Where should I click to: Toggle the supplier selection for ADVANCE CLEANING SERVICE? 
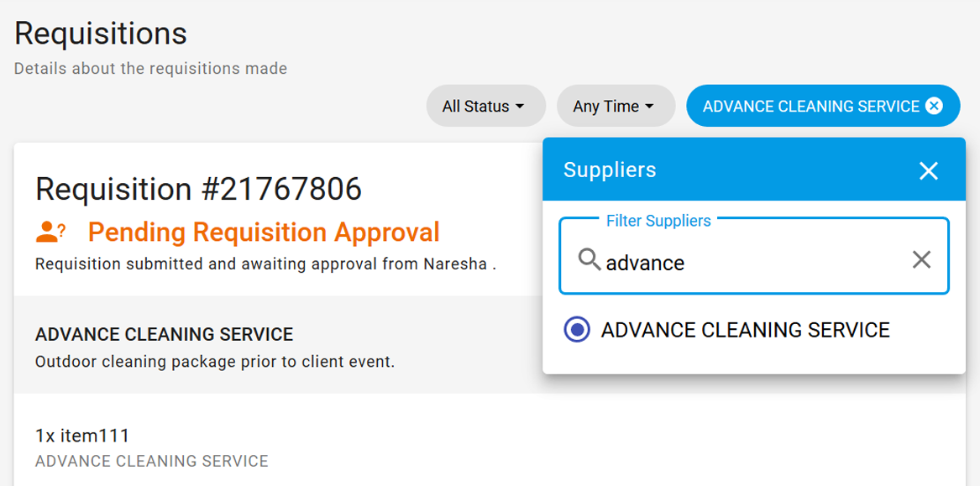click(x=576, y=330)
